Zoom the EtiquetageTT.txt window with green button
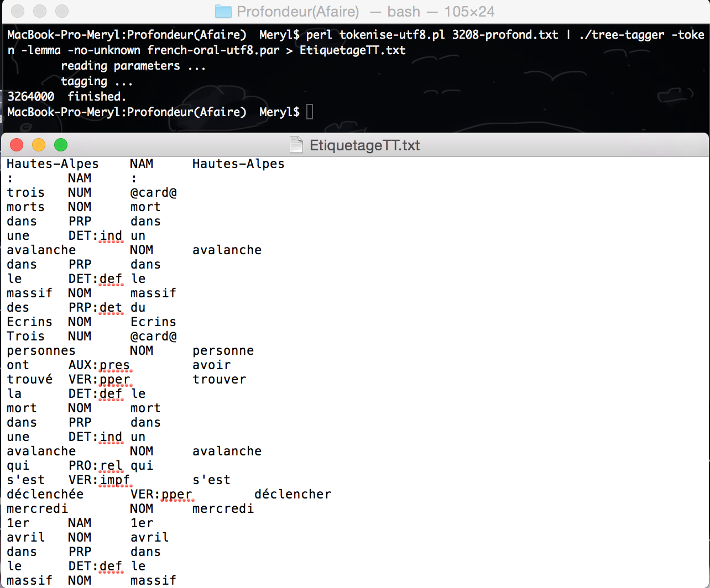 point(61,145)
